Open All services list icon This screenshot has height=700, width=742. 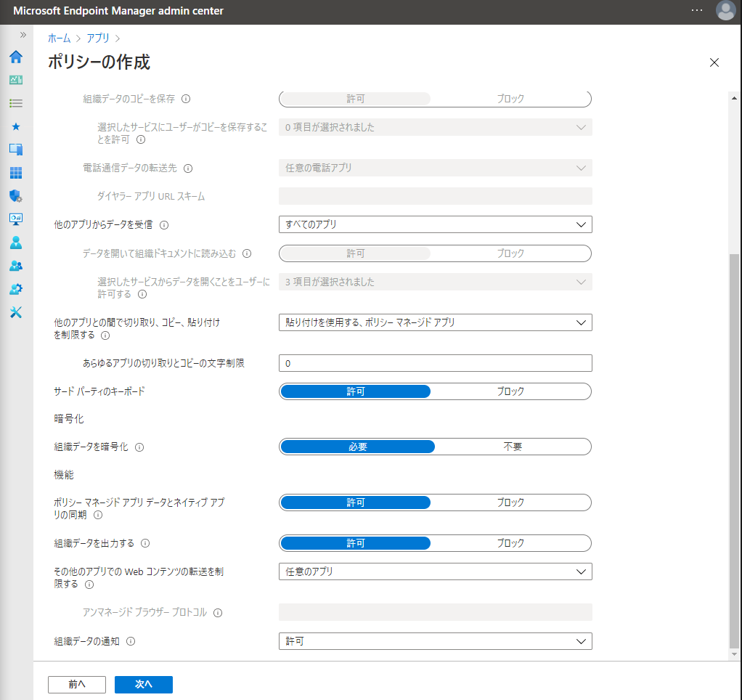(16, 103)
